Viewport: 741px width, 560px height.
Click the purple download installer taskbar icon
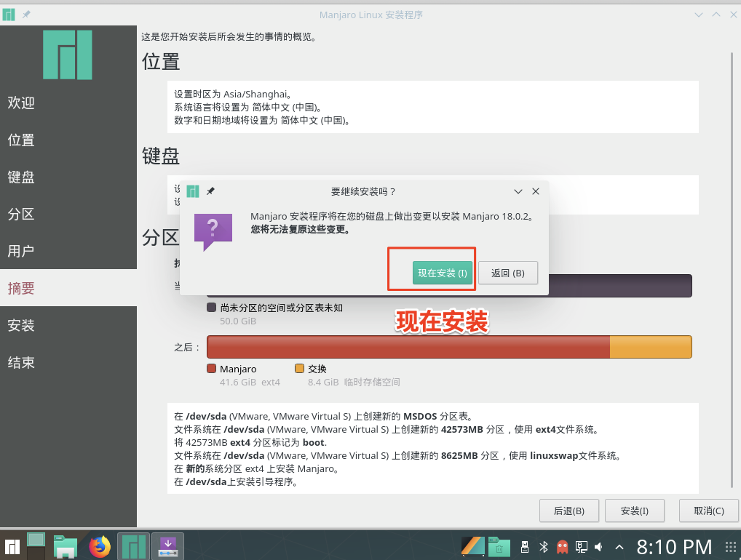pyautogui.click(x=167, y=547)
